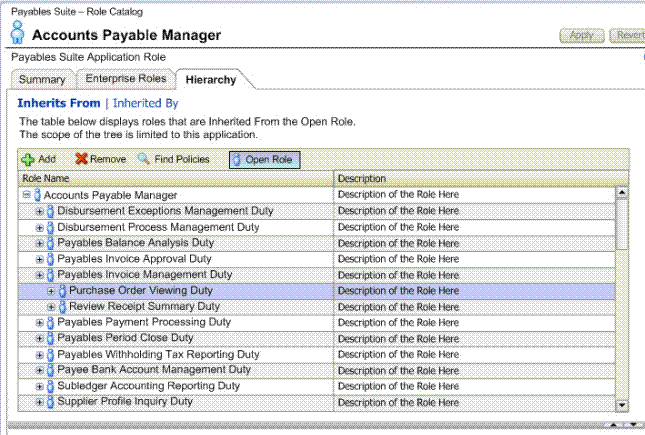Screen dimensions: 645x435
Task: Expand Payables Withholding Tax Reporting Duty node
Action: [39, 355]
